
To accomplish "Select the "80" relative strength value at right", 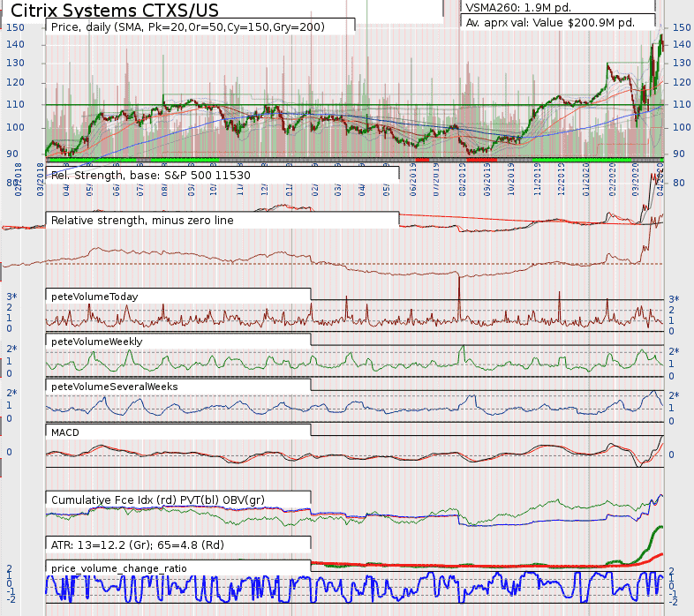I will (x=678, y=183).
